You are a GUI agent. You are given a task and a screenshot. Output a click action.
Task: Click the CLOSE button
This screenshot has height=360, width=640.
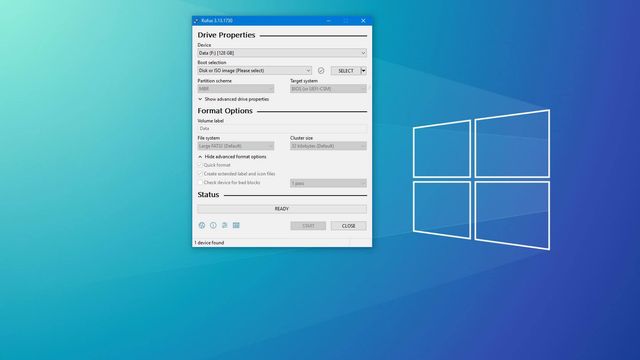point(349,226)
